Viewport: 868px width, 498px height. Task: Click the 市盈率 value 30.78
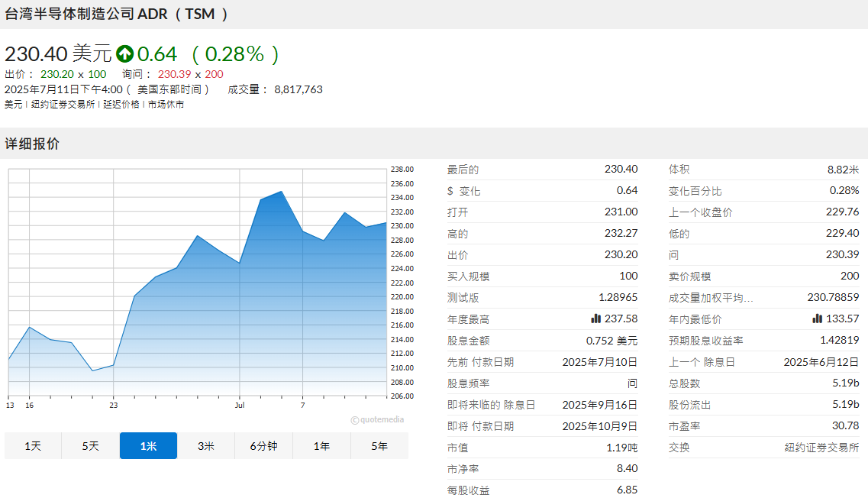point(846,425)
